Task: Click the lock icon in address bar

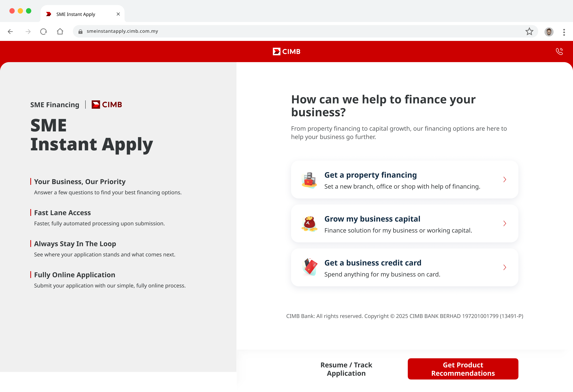Action: tap(80, 32)
